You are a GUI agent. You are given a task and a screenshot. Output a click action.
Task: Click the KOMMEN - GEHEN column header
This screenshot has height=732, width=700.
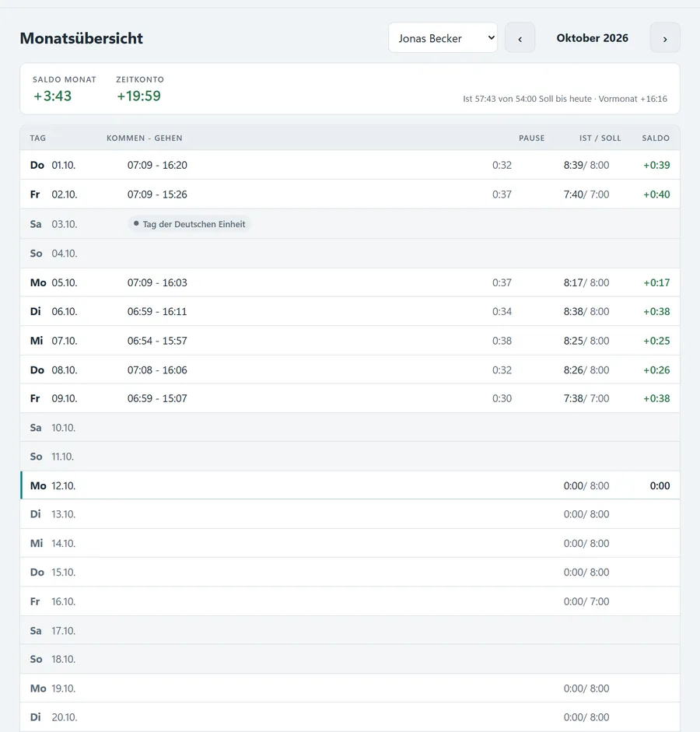[x=144, y=138]
